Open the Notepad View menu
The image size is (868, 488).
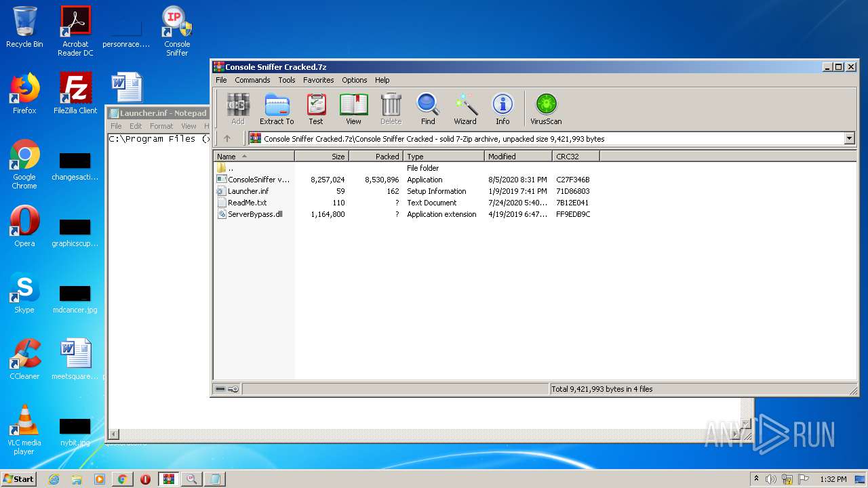[x=189, y=126]
